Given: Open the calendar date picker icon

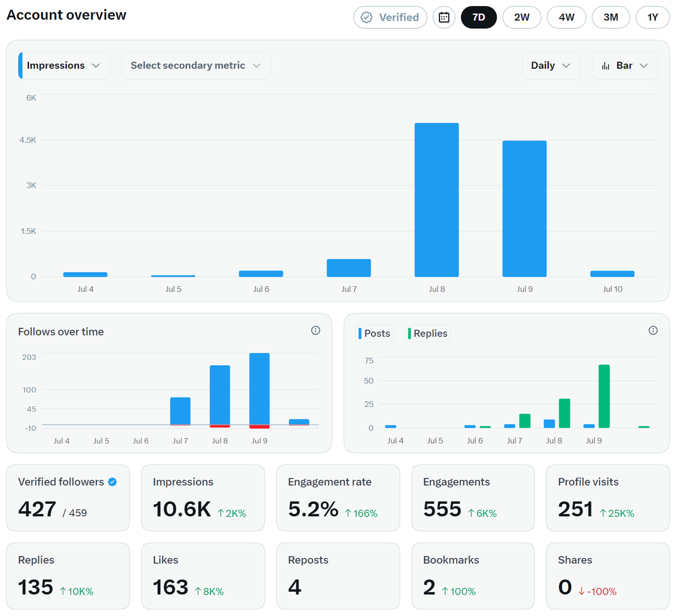Looking at the screenshot, I should pos(444,17).
